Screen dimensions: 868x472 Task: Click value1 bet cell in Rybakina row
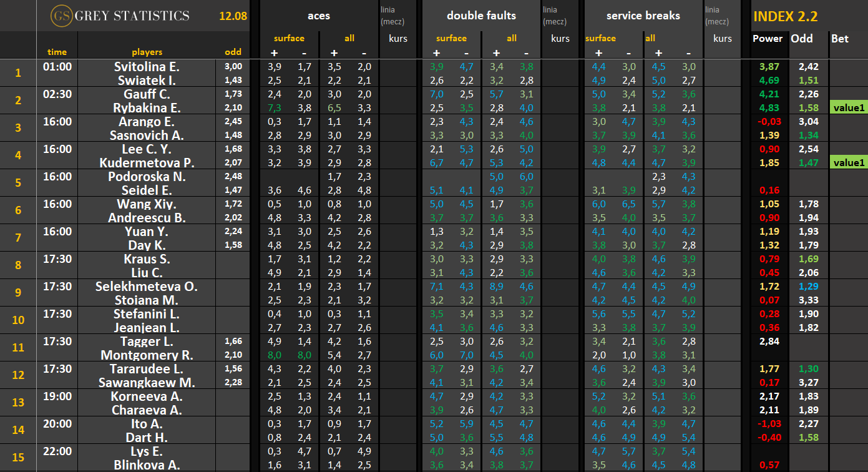tap(848, 107)
